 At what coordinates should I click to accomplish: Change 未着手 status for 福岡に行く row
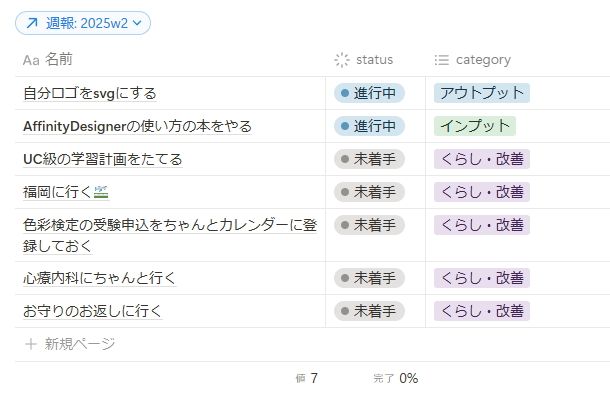point(369,191)
